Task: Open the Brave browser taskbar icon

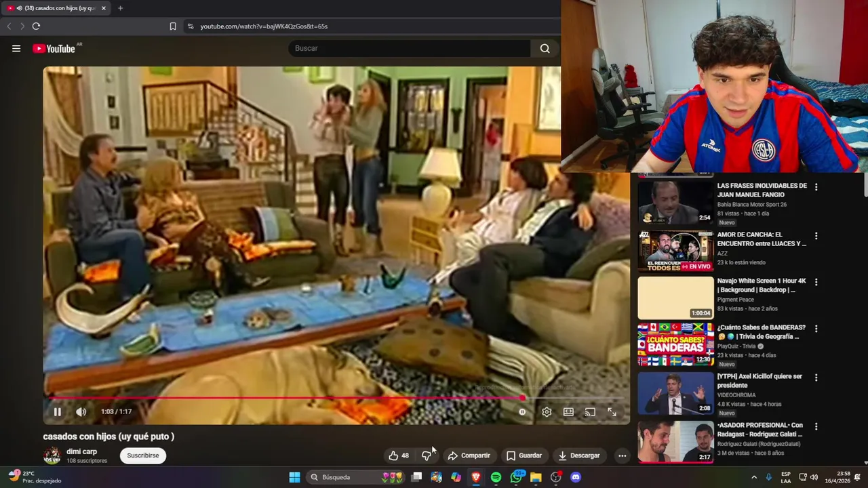Action: tap(476, 477)
